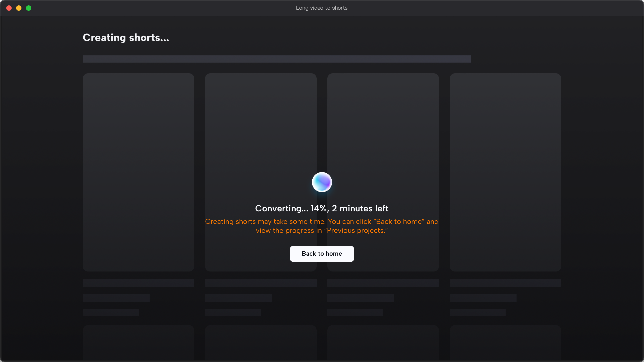The height and width of the screenshot is (362, 644).
Task: Click the "Back to home" button
Action: pyautogui.click(x=322, y=254)
